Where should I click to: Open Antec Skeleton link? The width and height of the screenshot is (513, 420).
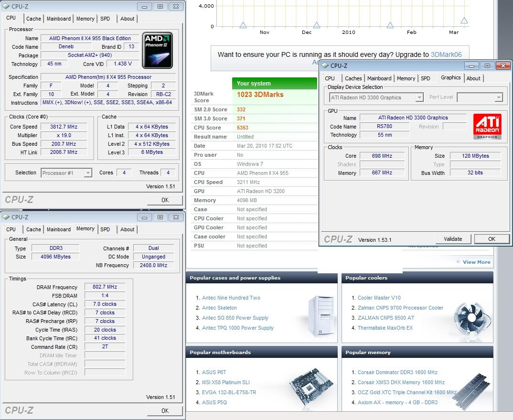(x=219, y=308)
